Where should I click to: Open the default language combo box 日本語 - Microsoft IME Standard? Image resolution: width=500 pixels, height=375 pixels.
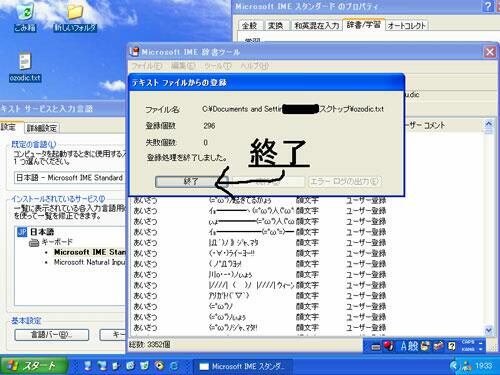(x=70, y=178)
